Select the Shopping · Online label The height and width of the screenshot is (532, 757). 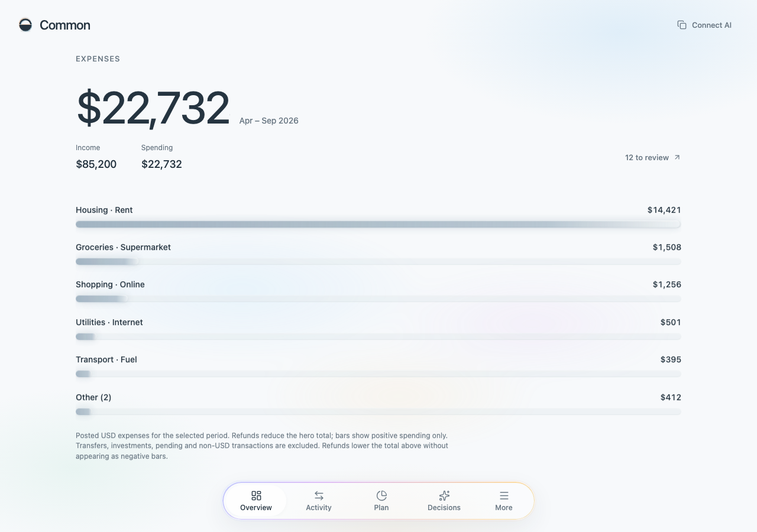[x=110, y=284]
